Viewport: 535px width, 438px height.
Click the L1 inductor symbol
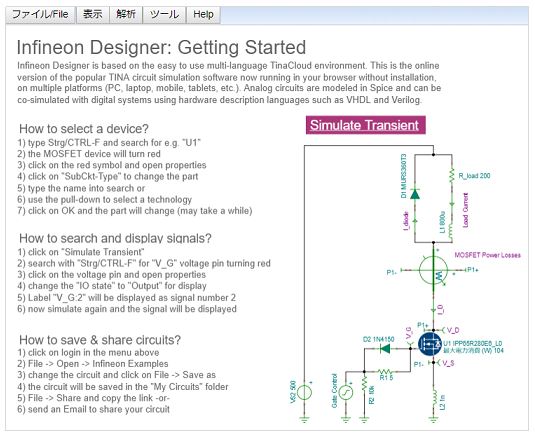coord(451,231)
